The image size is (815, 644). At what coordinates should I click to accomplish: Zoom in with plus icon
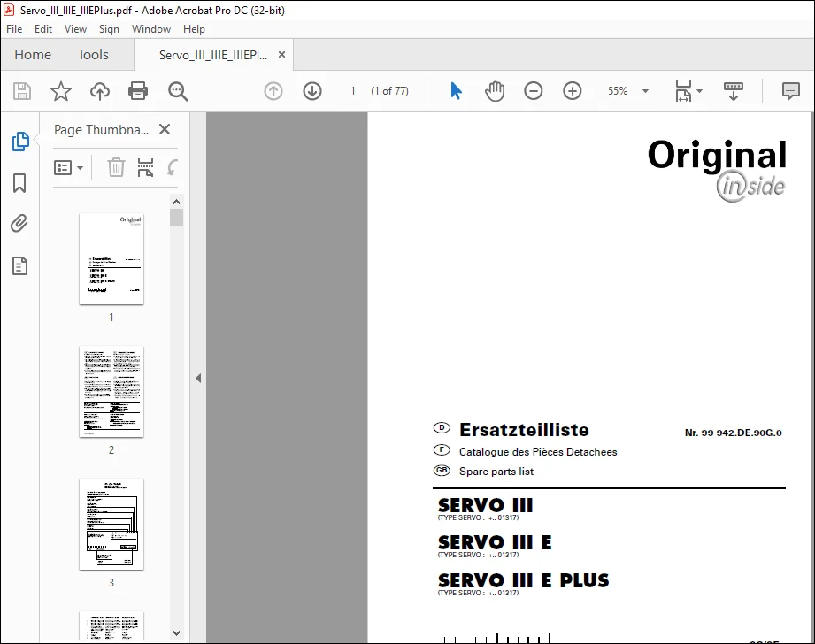(573, 91)
